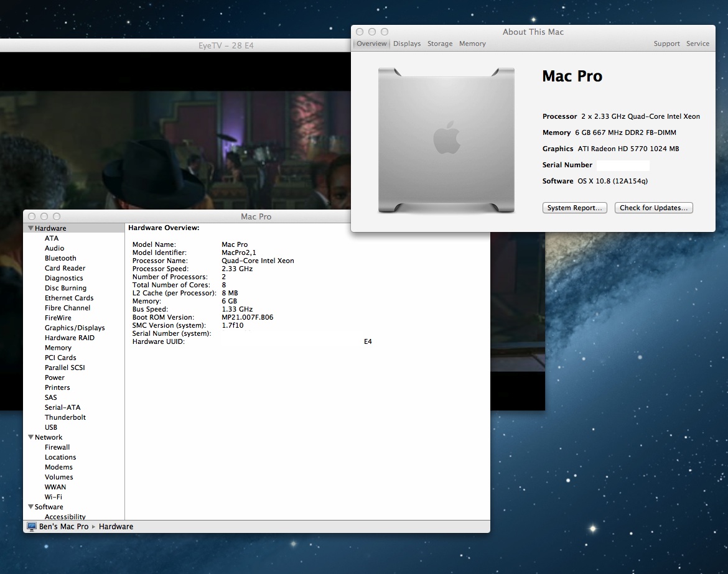Viewport: 728px width, 574px height.
Task: Click the L2 Cache 8 MB value
Action: 230,293
